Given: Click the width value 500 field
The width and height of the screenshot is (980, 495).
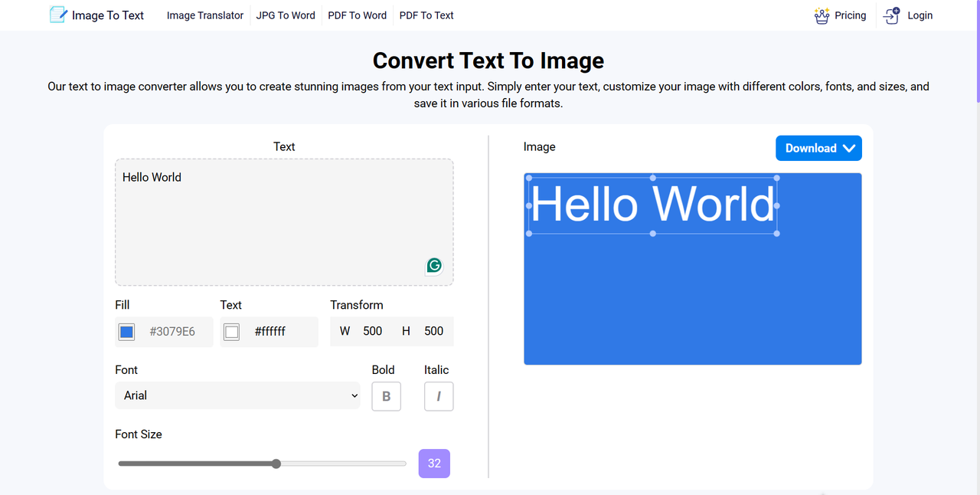Looking at the screenshot, I should [373, 331].
